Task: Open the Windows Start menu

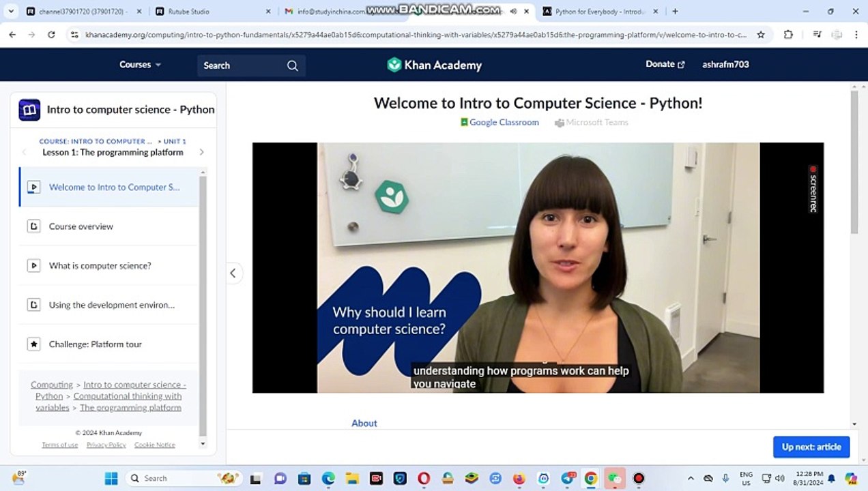Action: coord(111,478)
